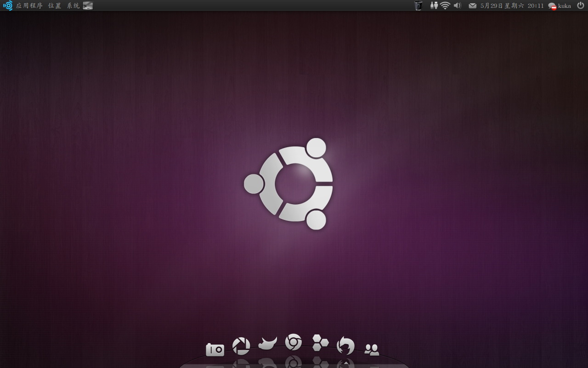This screenshot has height=368, width=588.
Task: Click the power session button
Action: point(581,6)
